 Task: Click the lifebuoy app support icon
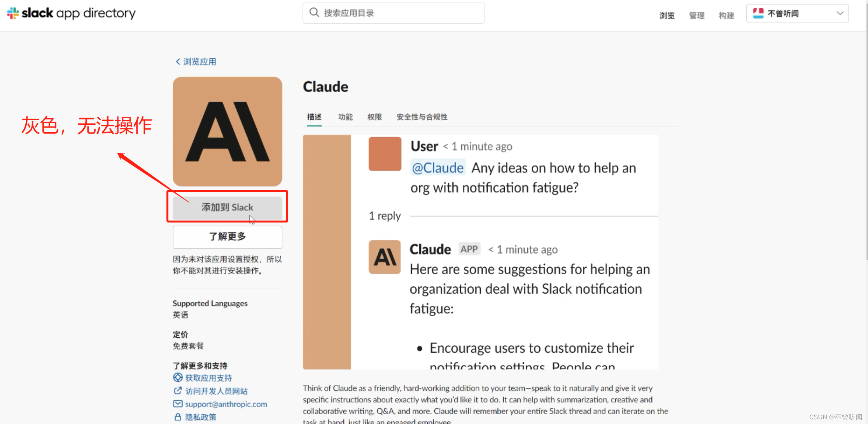(178, 377)
